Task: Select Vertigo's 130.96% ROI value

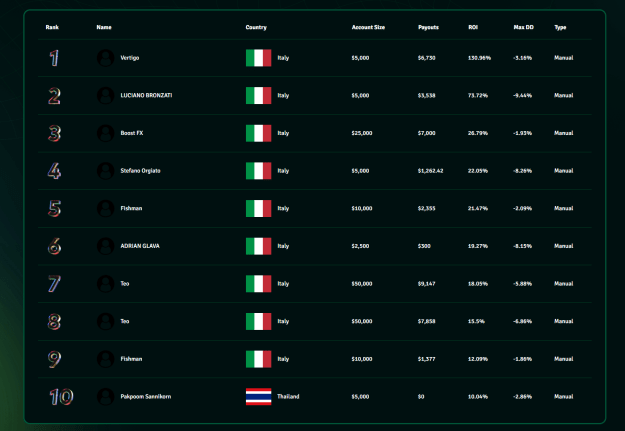Action: [479, 58]
